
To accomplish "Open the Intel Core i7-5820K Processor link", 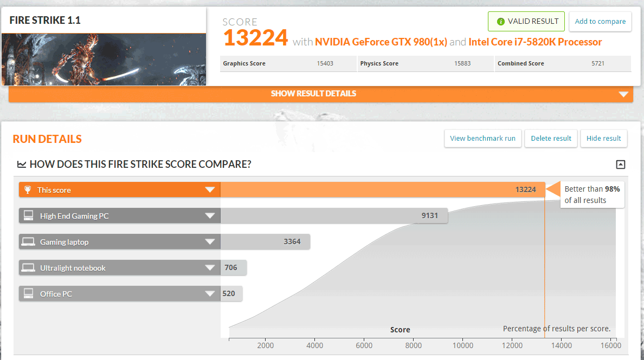I will 535,42.
